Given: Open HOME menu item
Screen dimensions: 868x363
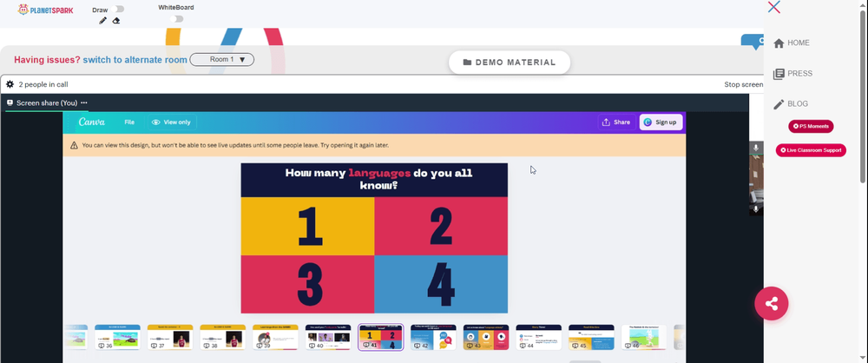Looking at the screenshot, I should [791, 43].
